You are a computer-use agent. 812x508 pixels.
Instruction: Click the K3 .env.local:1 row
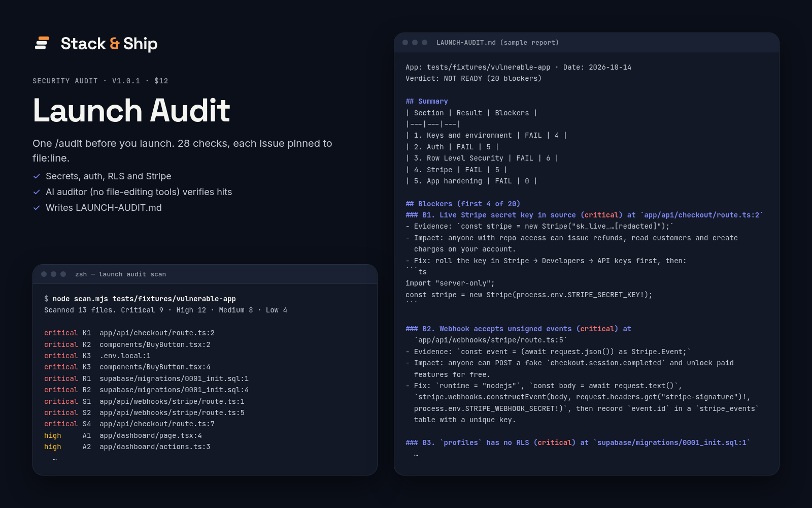point(97,356)
